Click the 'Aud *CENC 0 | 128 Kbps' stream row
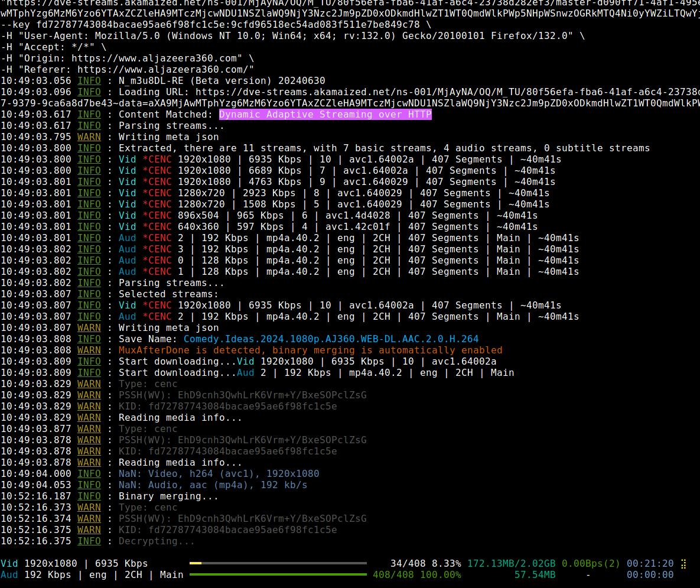Viewport: 700px width, 588px height. pos(349,260)
